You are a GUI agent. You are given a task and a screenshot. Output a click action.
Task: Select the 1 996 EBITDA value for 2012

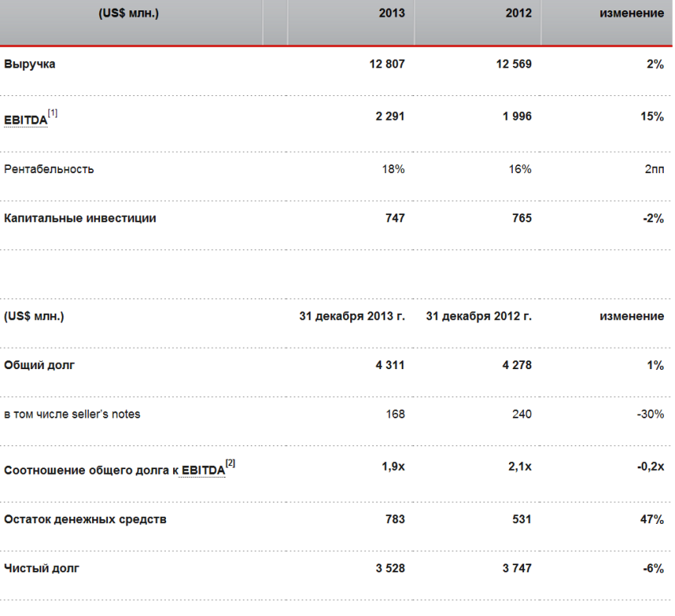[516, 117]
